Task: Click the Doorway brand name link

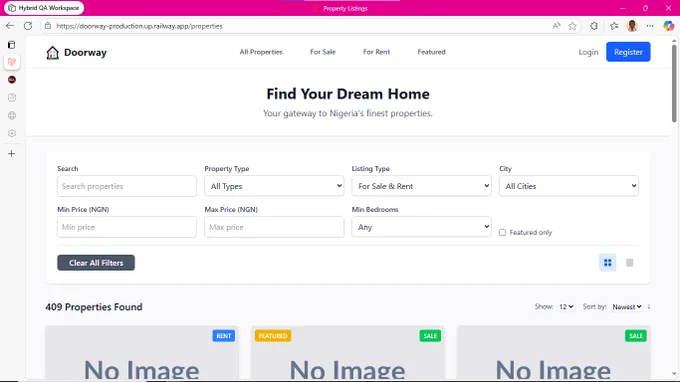Action: 85,52
